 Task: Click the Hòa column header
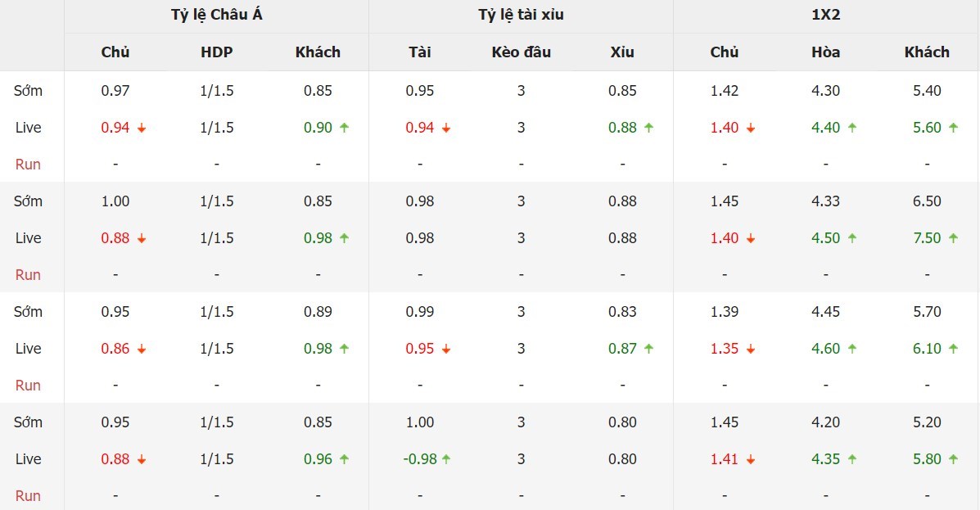pyautogui.click(x=825, y=52)
